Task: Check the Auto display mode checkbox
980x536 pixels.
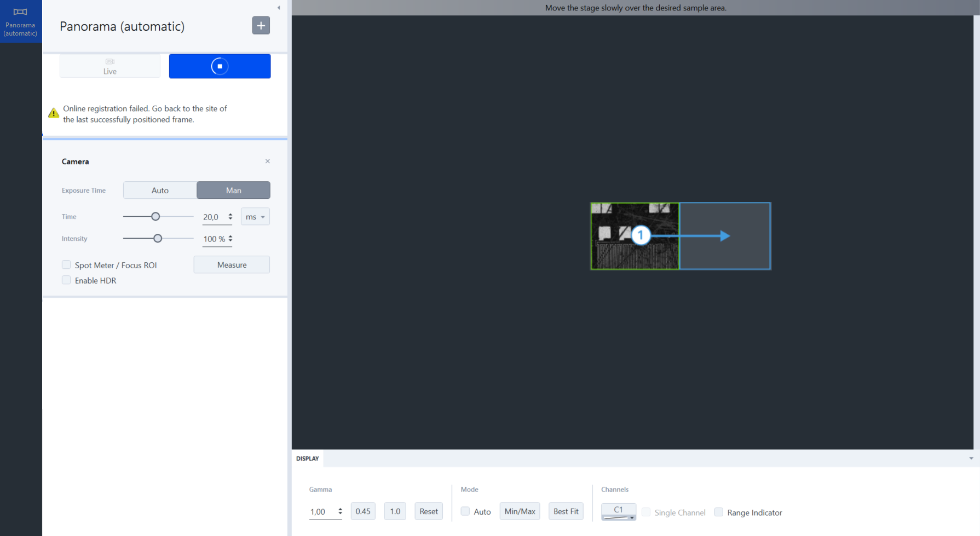Action: coord(465,511)
